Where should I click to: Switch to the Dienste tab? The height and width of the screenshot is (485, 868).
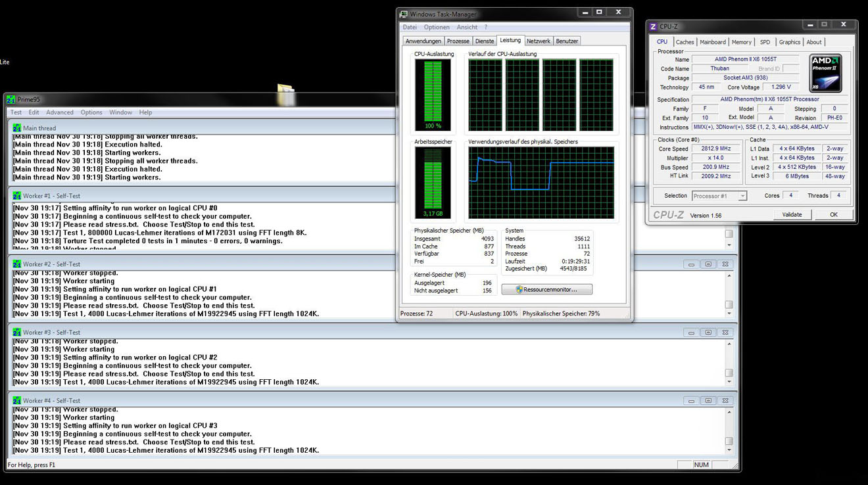point(485,41)
